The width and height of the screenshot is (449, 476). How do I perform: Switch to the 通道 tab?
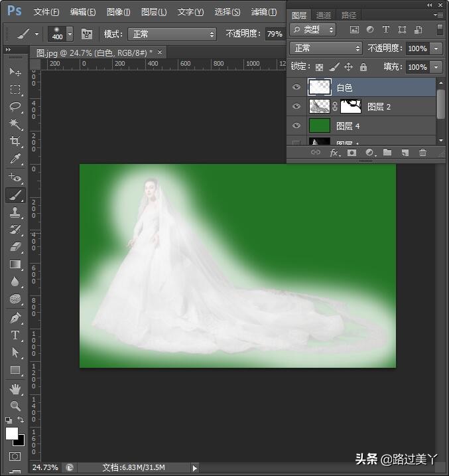click(x=323, y=15)
